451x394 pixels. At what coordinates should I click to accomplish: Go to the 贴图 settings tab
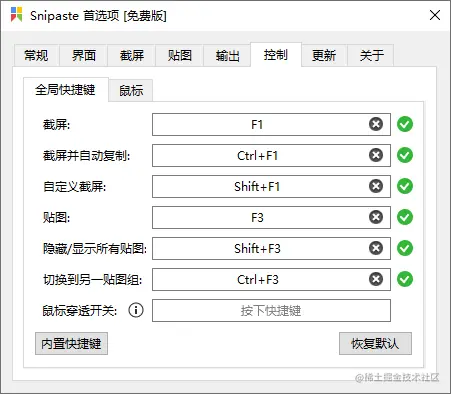click(x=180, y=55)
